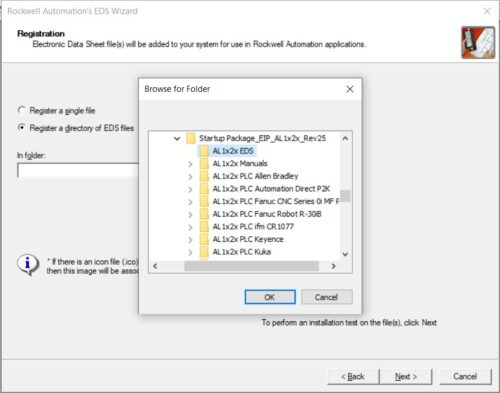Click scroll down arrow in folder tree

click(345, 254)
